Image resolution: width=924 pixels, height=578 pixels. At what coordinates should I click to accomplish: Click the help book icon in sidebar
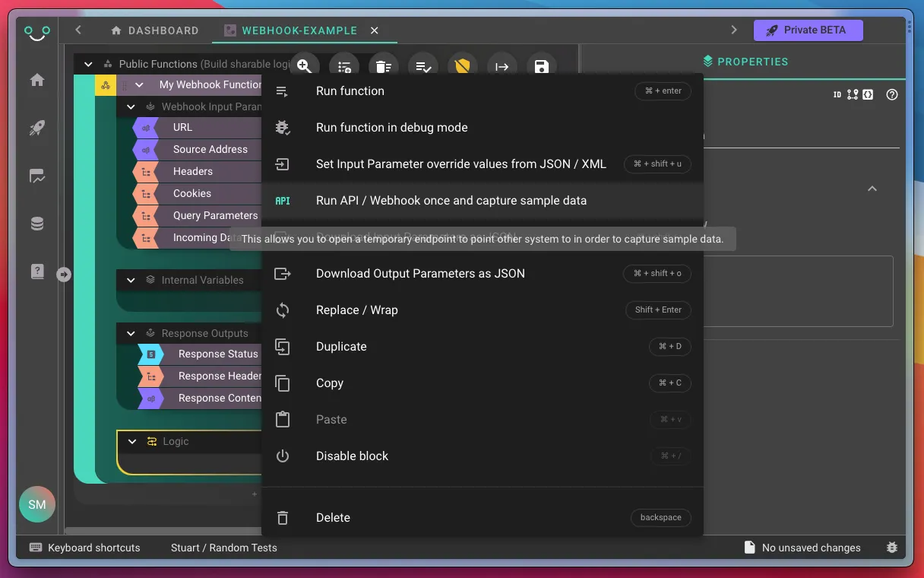tap(37, 272)
